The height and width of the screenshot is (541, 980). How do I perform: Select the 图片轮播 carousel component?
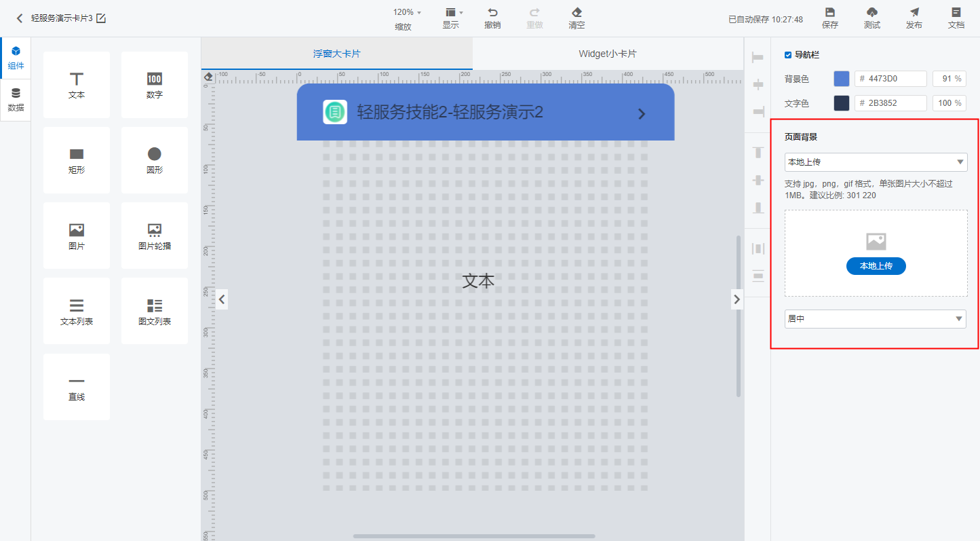point(155,236)
